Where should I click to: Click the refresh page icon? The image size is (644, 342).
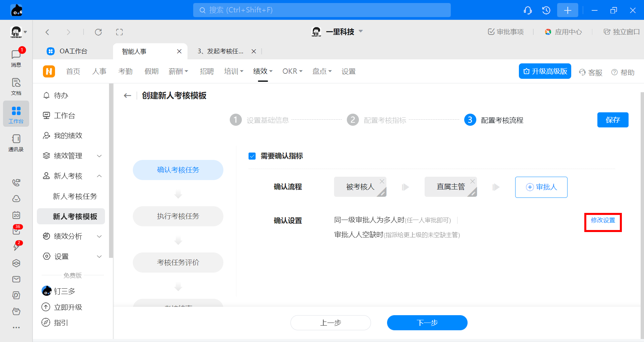[x=98, y=32]
